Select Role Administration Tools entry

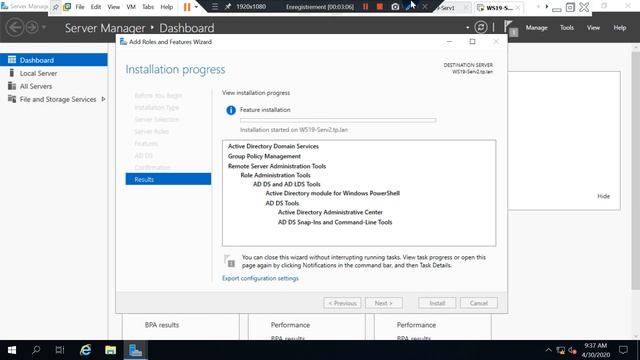[276, 175]
